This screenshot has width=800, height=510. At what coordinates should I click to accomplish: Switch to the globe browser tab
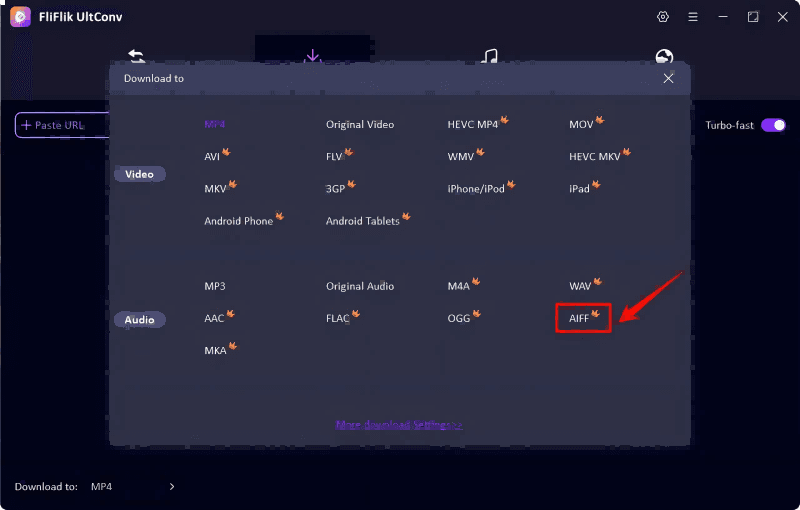(x=664, y=57)
